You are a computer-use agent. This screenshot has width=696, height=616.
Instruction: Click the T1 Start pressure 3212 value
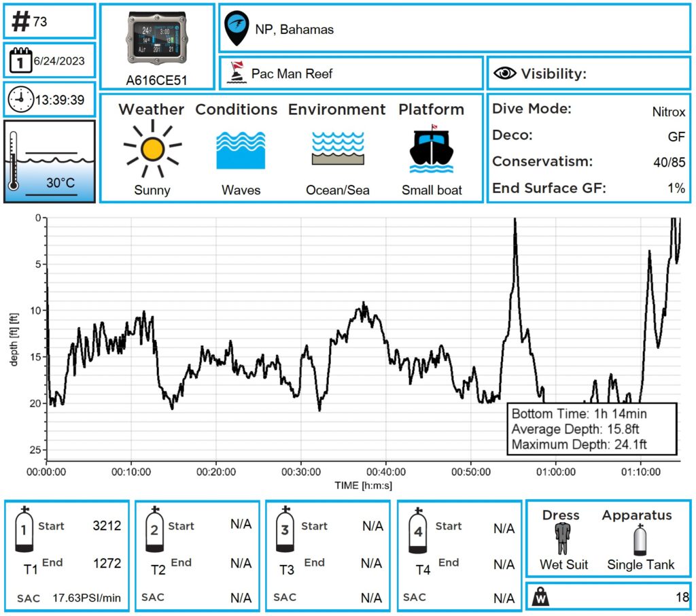[107, 526]
